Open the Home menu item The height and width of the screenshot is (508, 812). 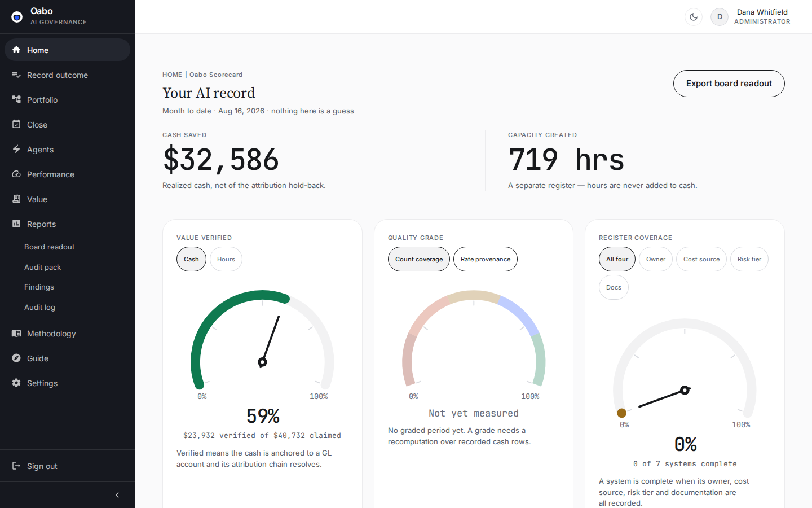pyautogui.click(x=67, y=50)
